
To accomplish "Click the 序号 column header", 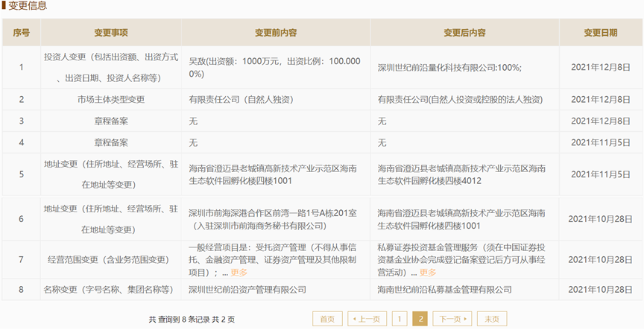I will coord(21,33).
